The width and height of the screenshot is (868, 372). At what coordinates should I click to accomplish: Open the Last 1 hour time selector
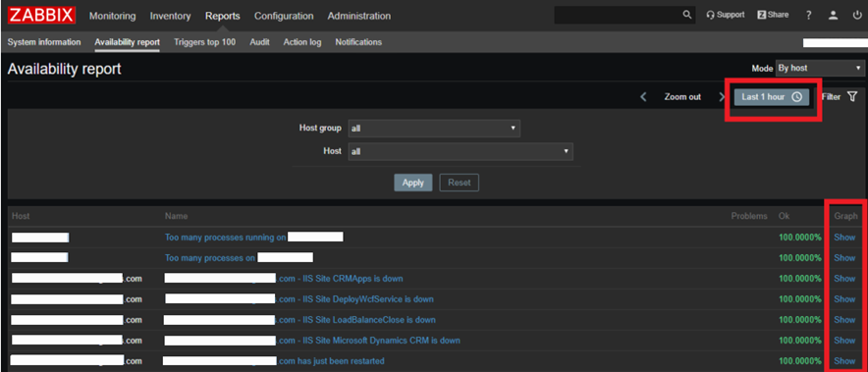[x=772, y=97]
